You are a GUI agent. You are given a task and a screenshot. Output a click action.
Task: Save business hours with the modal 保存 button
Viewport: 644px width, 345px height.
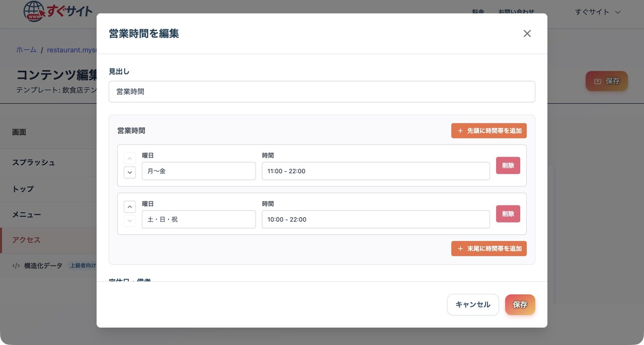click(520, 304)
